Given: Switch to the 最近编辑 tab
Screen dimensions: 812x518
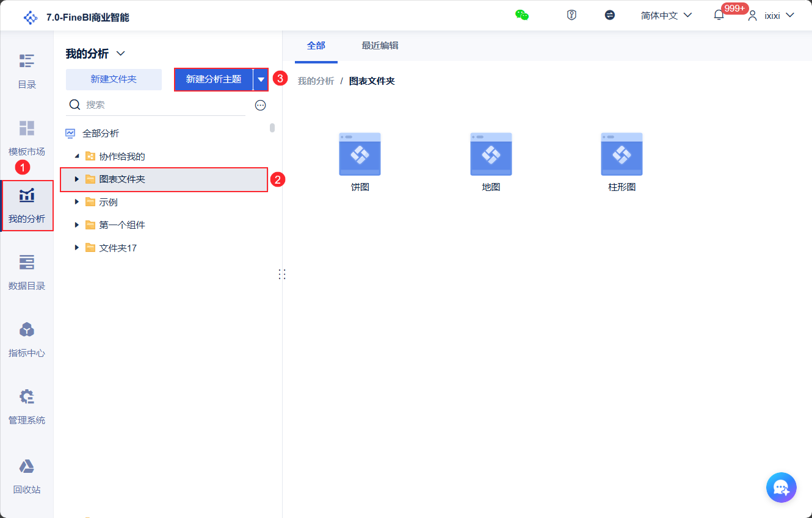Looking at the screenshot, I should coord(380,46).
